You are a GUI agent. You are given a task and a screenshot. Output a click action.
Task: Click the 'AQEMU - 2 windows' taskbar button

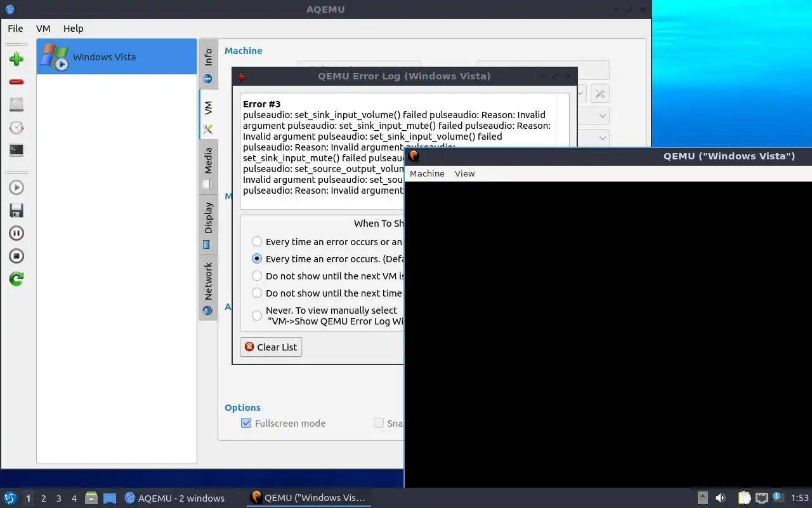174,498
